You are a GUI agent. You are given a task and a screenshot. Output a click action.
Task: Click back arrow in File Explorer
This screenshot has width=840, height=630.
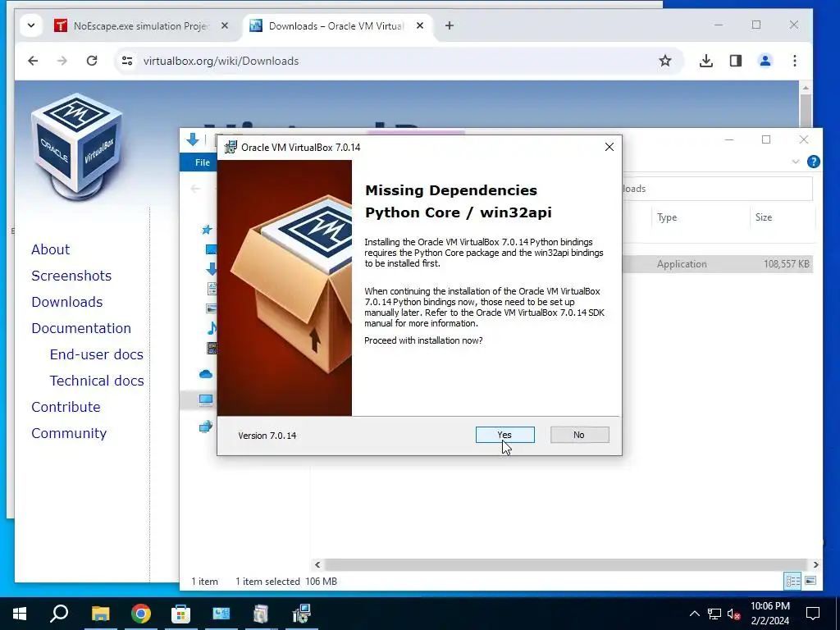tap(196, 189)
